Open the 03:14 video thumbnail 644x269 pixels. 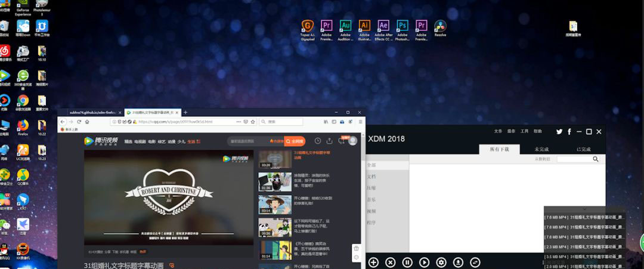point(275,204)
